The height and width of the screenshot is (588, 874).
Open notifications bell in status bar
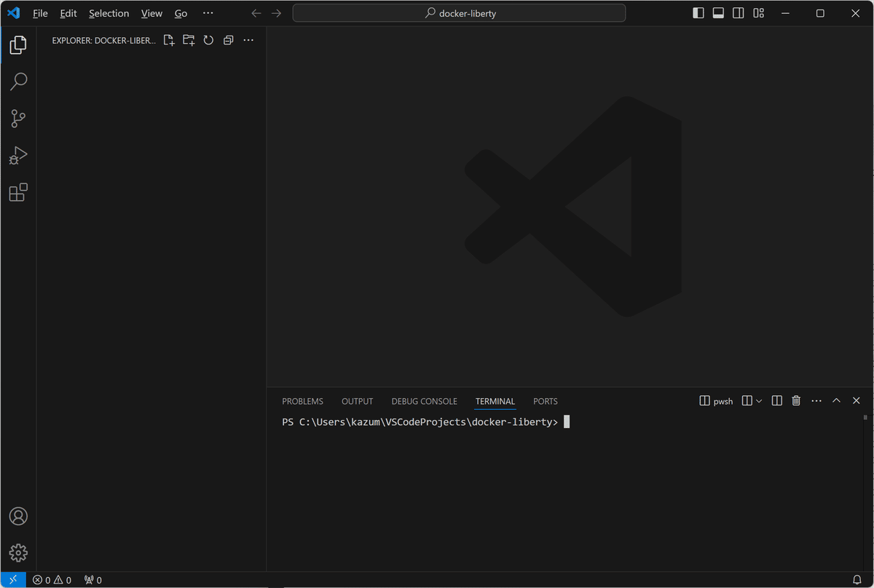(x=857, y=580)
